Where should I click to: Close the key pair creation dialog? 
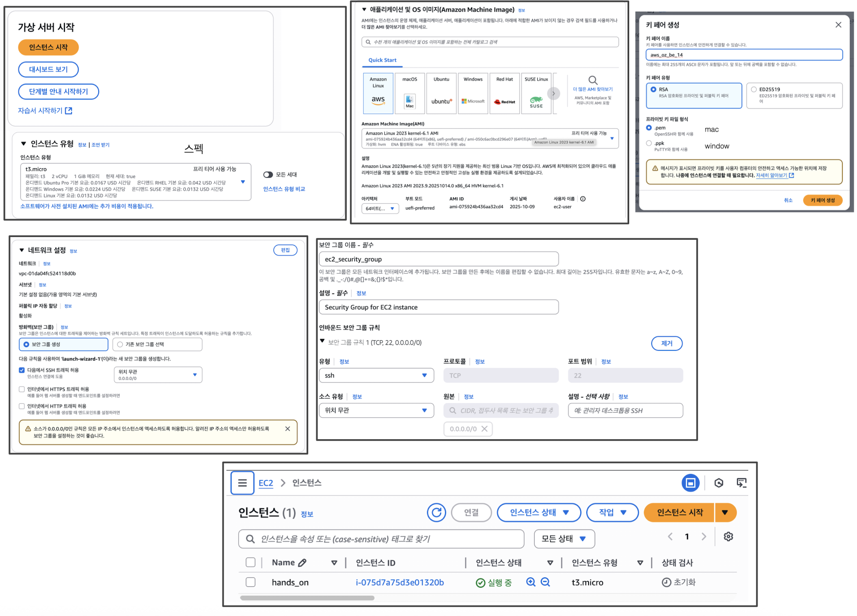click(x=838, y=25)
